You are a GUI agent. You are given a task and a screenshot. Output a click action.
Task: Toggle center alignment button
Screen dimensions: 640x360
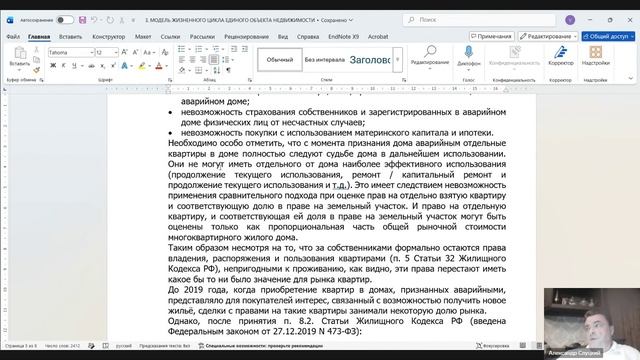pyautogui.click(x=192, y=60)
